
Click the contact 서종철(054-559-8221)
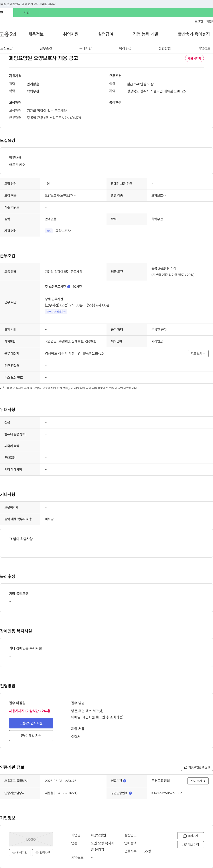point(61,793)
